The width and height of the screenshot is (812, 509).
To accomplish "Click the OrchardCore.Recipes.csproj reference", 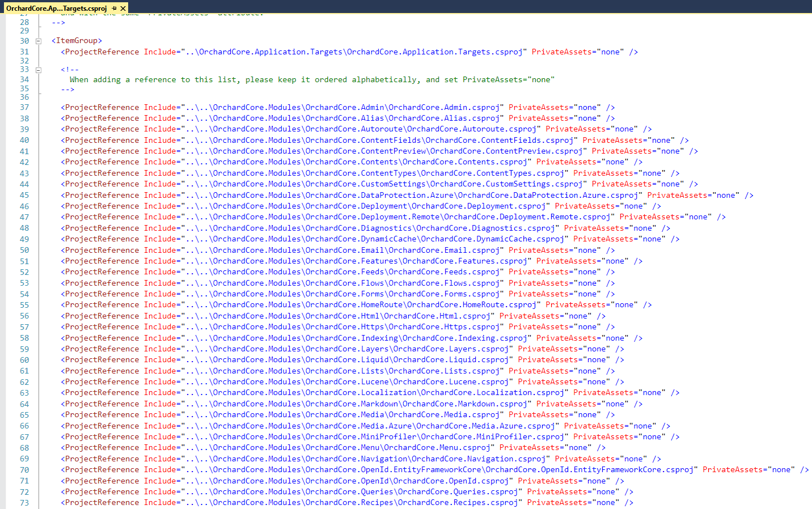I will (x=347, y=503).
